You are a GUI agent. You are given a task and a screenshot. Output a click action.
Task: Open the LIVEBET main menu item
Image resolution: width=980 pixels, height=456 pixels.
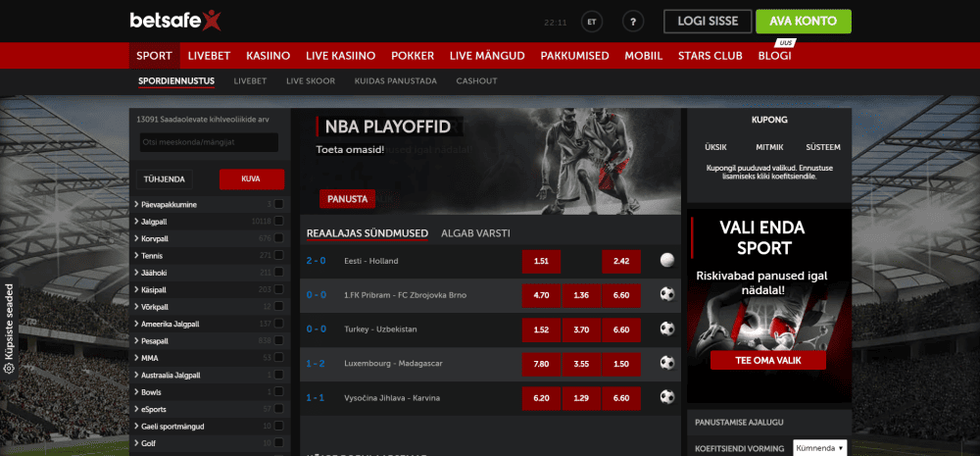(x=210, y=56)
